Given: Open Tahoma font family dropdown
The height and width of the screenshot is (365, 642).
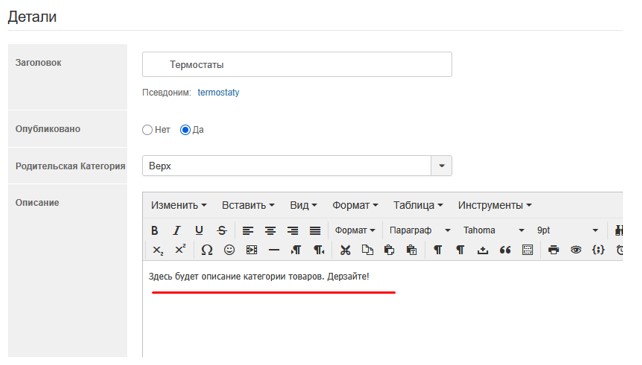Looking at the screenshot, I should point(493,231).
